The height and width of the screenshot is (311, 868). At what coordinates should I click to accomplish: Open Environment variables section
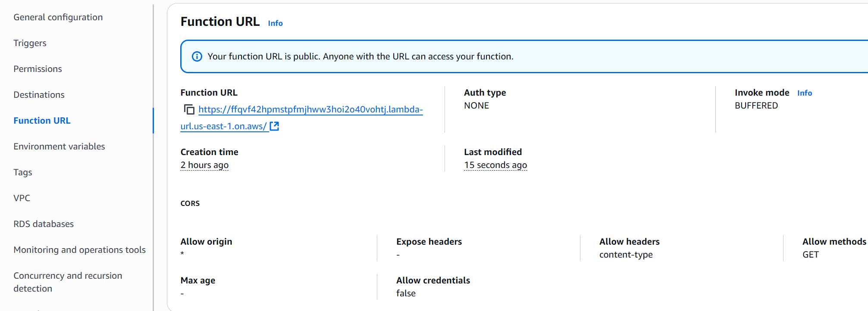[x=59, y=146]
